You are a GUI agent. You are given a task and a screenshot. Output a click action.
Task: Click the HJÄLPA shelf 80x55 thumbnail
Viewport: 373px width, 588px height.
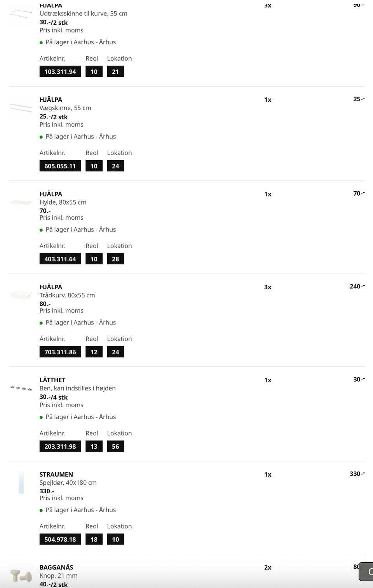pyautogui.click(x=21, y=202)
